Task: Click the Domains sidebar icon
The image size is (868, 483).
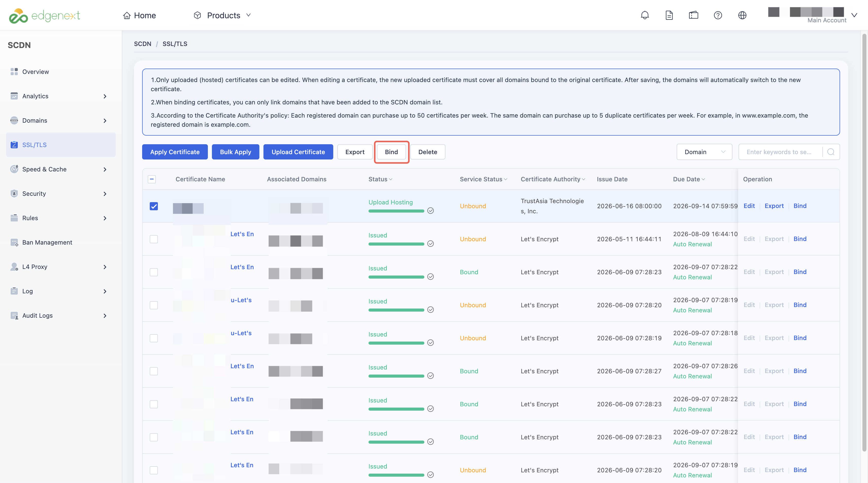Action: point(14,120)
